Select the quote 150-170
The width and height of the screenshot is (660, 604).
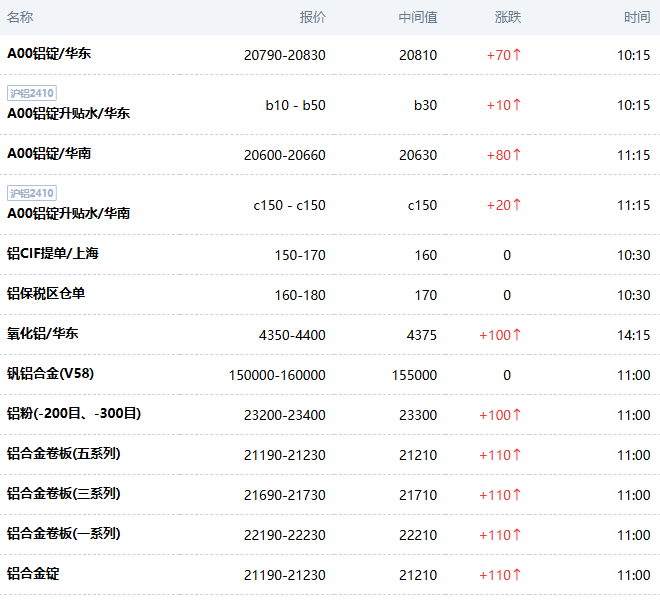coord(300,255)
